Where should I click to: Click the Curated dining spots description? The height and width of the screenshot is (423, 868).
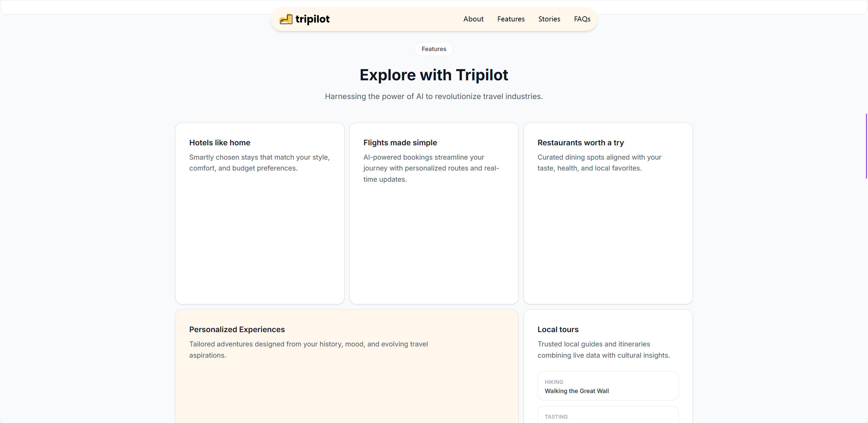[x=599, y=163]
